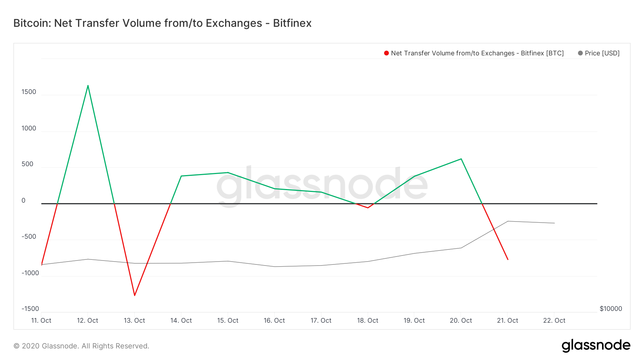644x362 pixels.
Task: Click the gray Price legend dot
Action: 580,53
